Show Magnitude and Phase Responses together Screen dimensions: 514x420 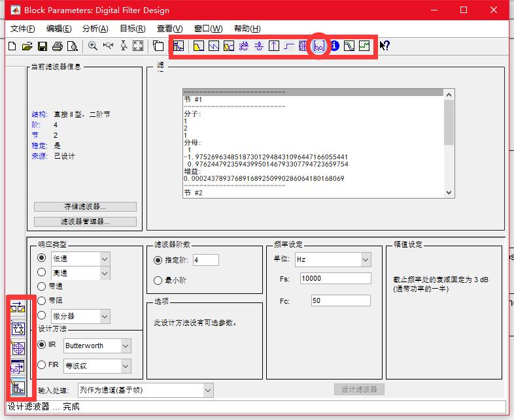click(229, 46)
